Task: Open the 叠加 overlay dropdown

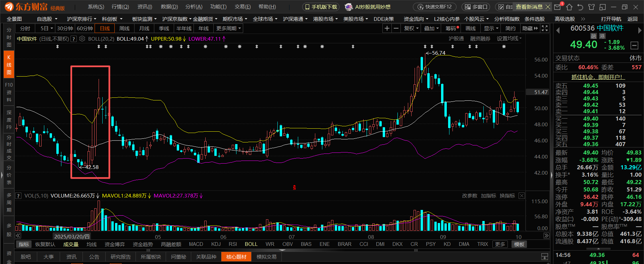Action: [431, 29]
